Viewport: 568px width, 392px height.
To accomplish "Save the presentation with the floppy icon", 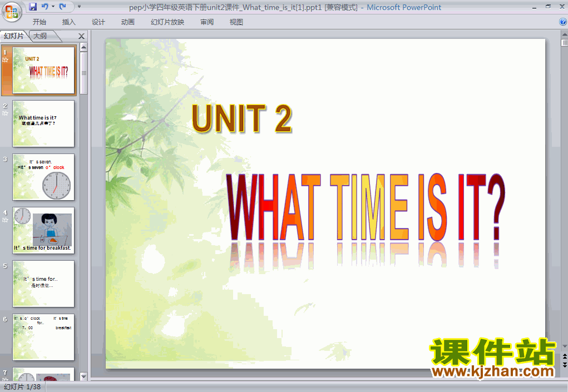I will point(33,7).
